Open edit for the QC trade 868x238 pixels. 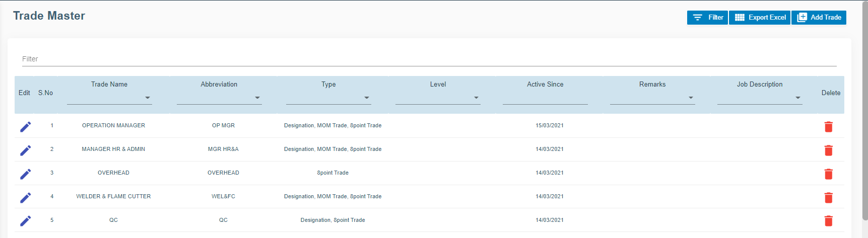click(25, 220)
